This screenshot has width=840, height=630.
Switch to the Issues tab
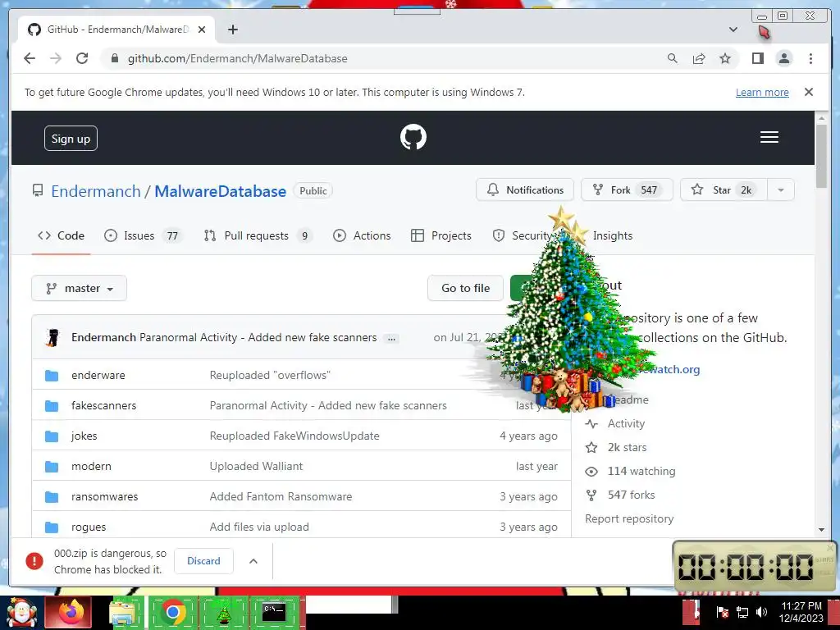(x=143, y=235)
